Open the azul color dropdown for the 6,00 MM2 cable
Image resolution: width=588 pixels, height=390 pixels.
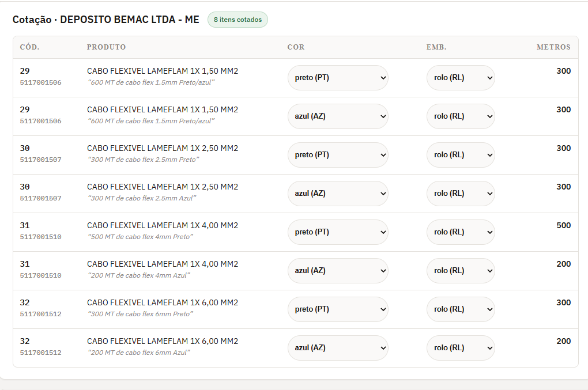[338, 348]
